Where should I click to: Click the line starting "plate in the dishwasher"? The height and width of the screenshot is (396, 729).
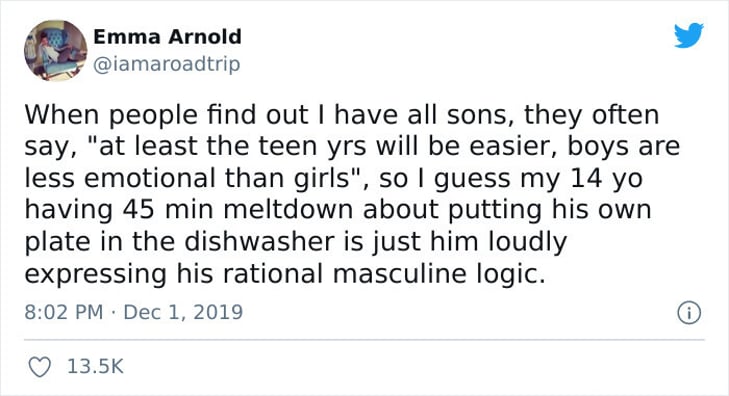click(296, 242)
